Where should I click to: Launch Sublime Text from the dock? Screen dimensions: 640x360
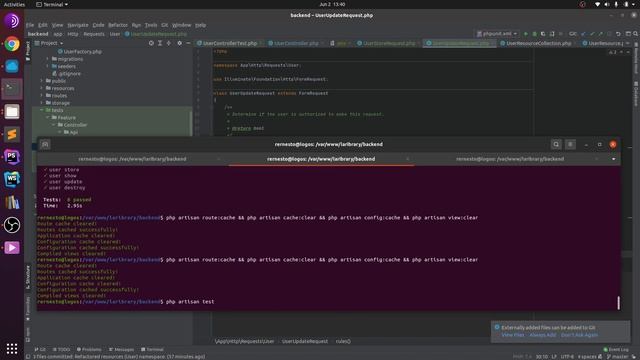[x=12, y=134]
